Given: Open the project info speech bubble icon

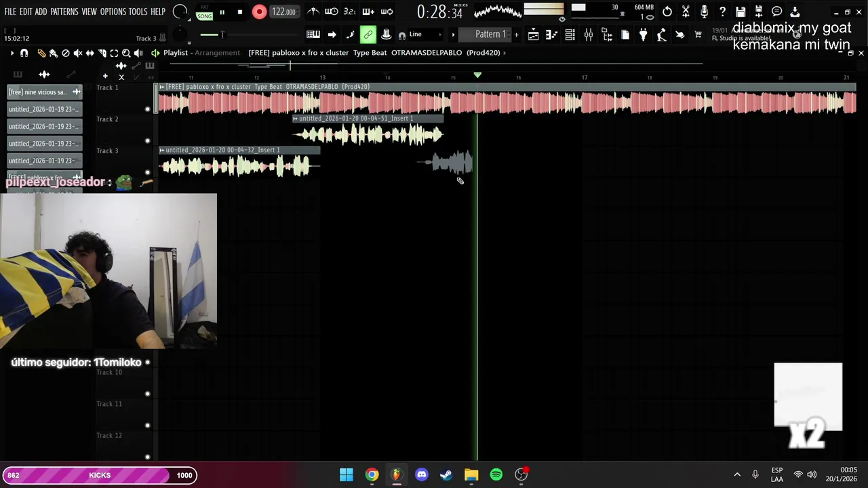Looking at the screenshot, I should [777, 12].
